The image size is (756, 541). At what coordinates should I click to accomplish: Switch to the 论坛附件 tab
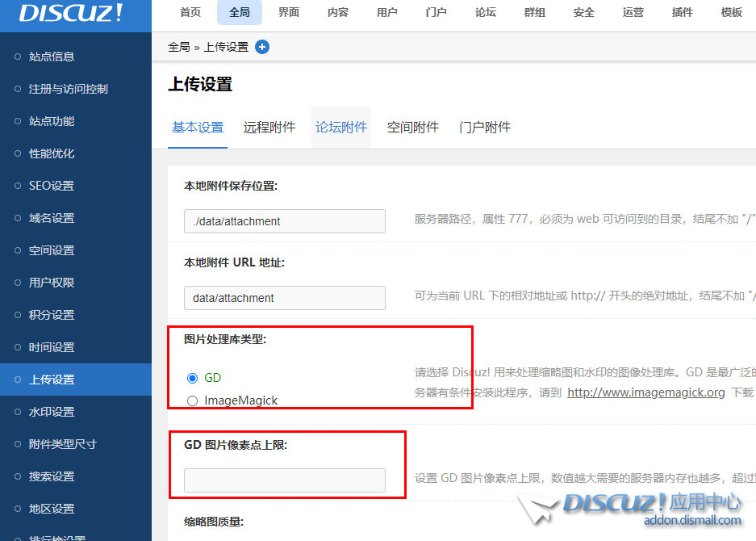click(x=341, y=128)
